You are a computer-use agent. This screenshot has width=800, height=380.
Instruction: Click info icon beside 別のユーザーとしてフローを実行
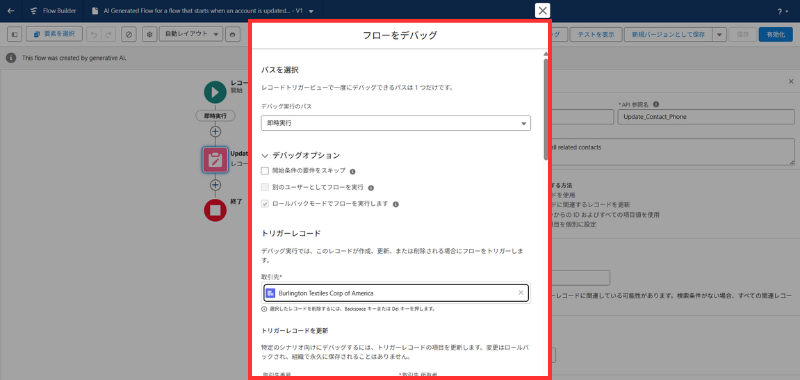371,188
